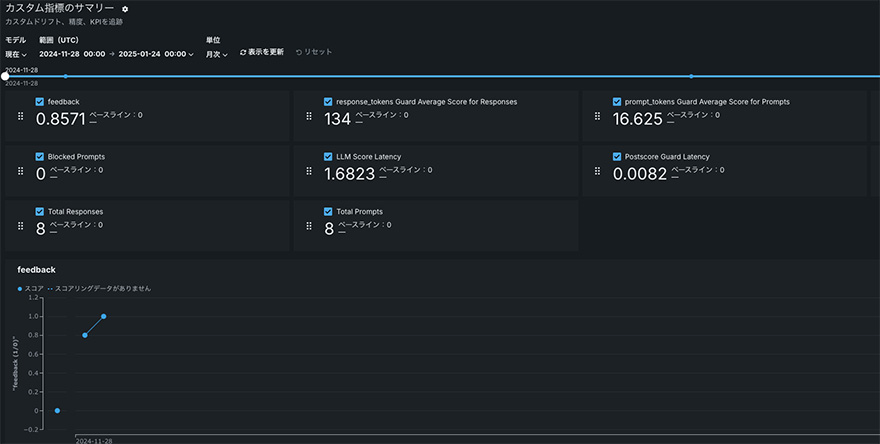Expand the 単位 dropdown showing 月次
Screen dimensions: 880x444
(x=217, y=54)
